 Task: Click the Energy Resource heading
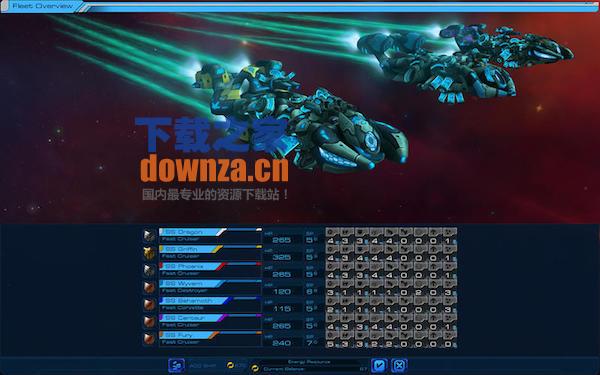coord(309,362)
